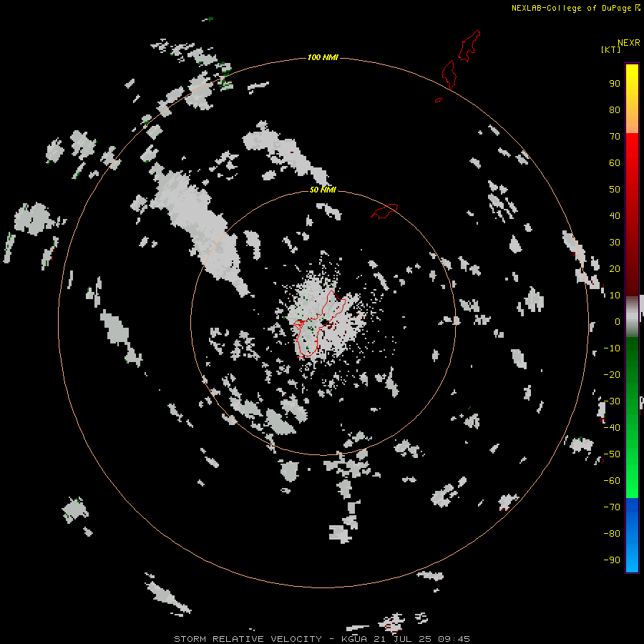
Task: Click the 80 value on the velocity scale
Action: [x=615, y=110]
